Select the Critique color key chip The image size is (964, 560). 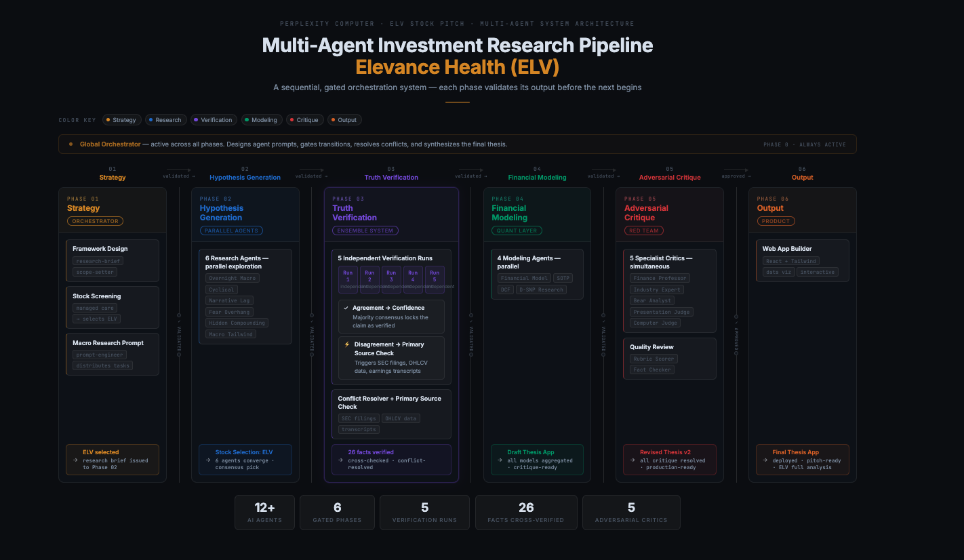pyautogui.click(x=304, y=120)
